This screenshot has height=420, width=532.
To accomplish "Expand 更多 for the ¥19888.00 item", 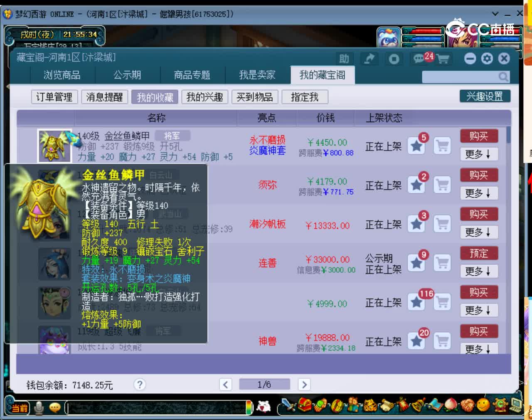I will coord(479,349).
